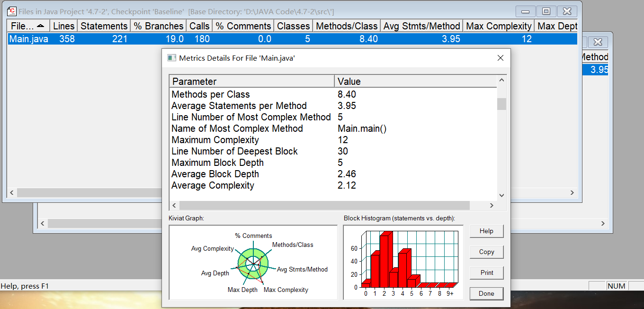Click the vertical scrollbar thumb in metrics list

coord(501,104)
